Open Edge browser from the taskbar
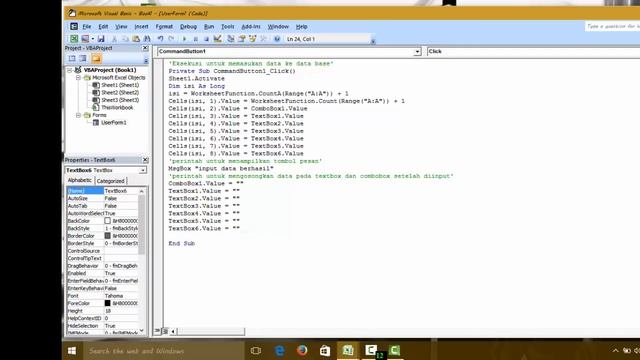 tap(280, 351)
